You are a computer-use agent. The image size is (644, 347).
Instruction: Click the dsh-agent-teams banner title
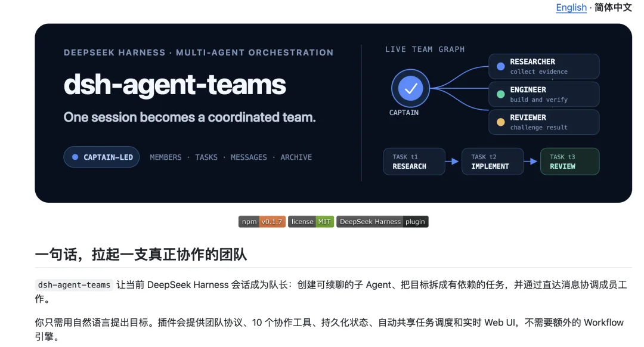[x=175, y=85]
